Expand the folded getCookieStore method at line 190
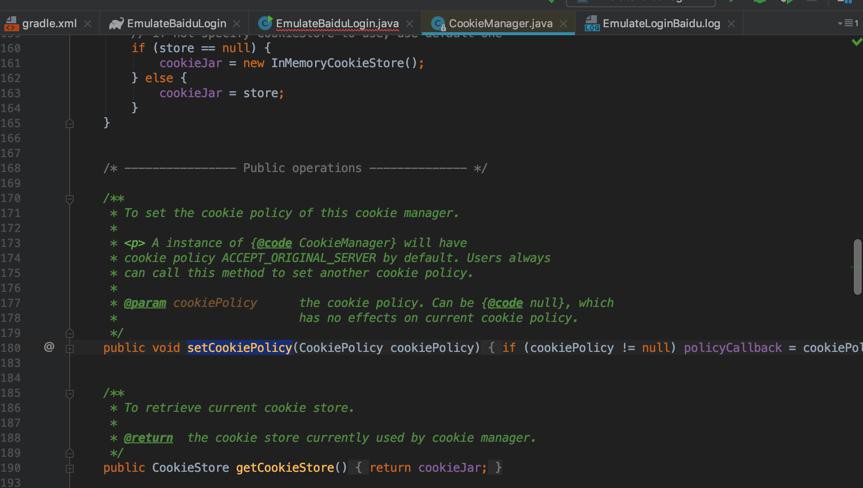This screenshot has width=863, height=488. coord(69,468)
